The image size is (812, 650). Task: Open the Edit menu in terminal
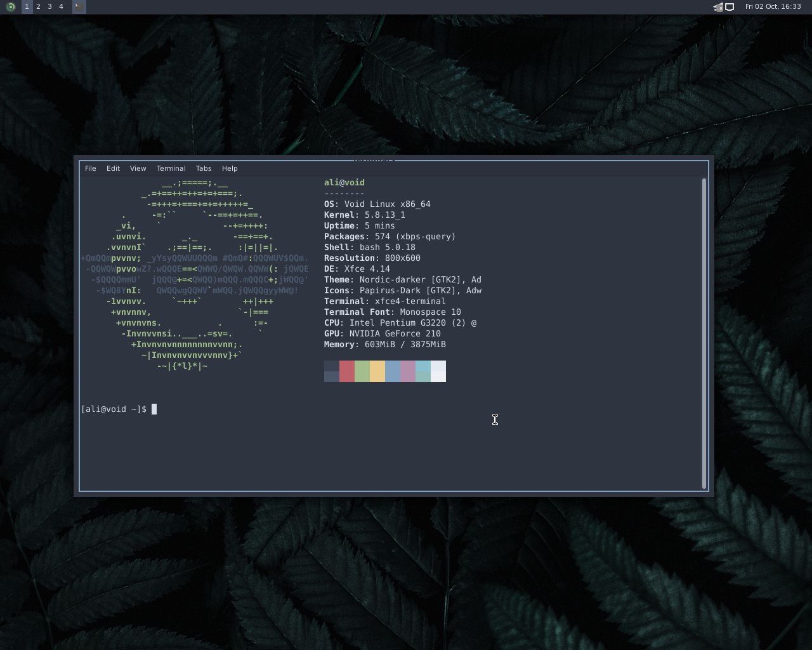coord(113,168)
